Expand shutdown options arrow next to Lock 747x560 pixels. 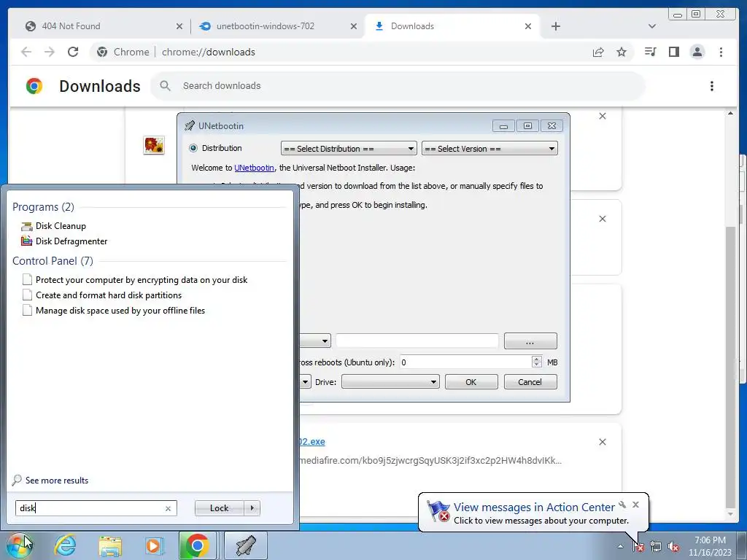point(252,508)
